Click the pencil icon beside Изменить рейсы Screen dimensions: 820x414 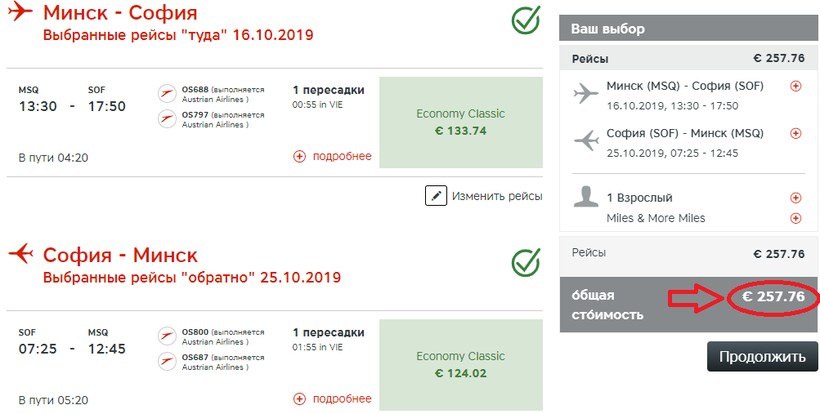tap(435, 195)
